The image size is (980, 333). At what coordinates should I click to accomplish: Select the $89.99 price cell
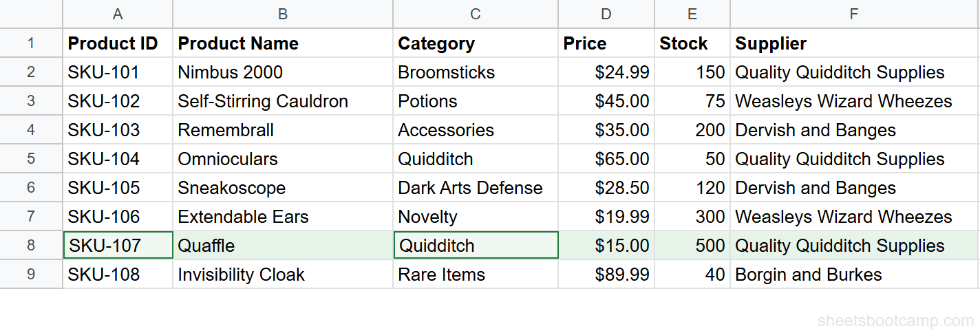606,275
